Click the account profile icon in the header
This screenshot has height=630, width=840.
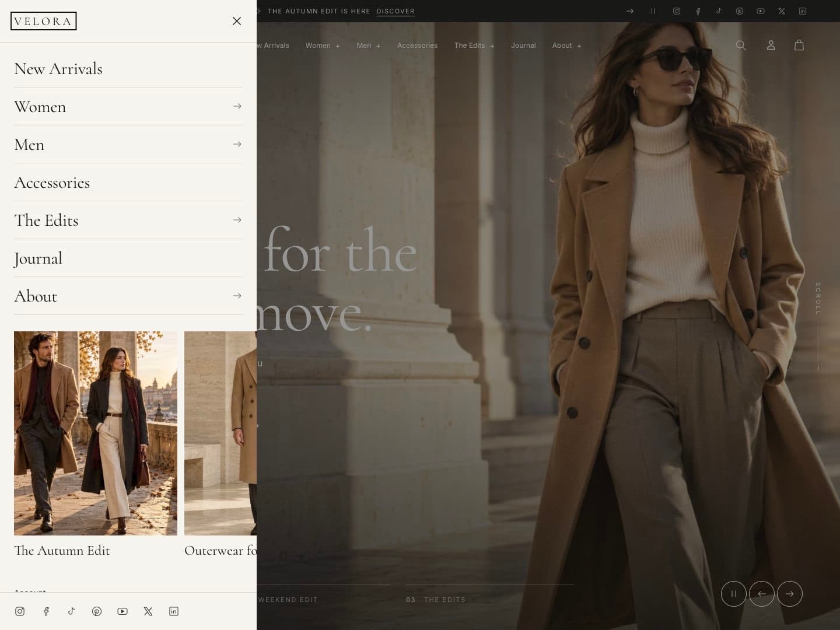(771, 45)
